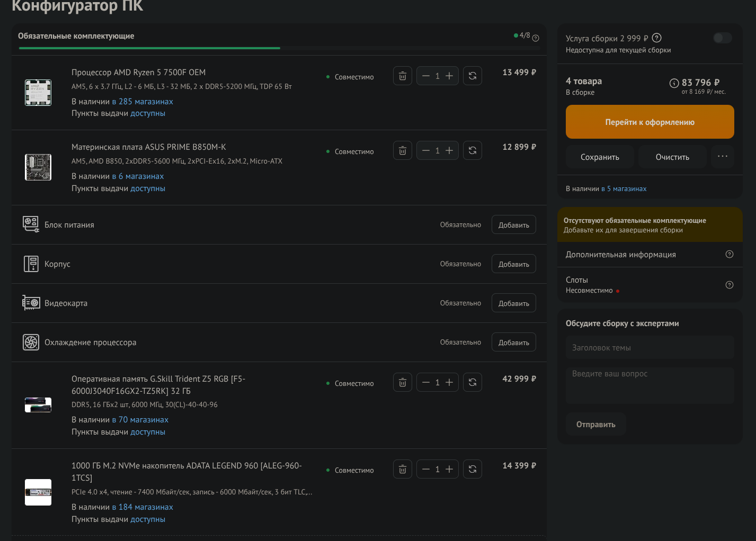Open the 285 магазинах availability link
Screen dimensions: 756x541
[143, 102]
